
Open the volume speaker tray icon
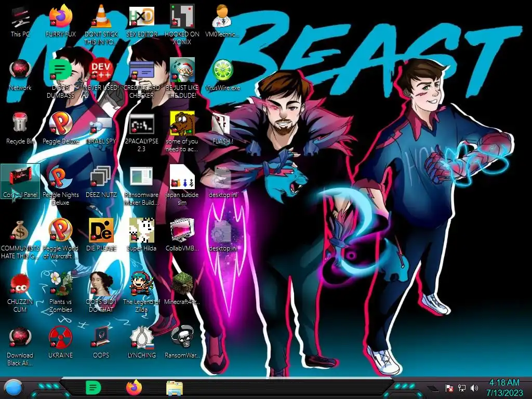pos(474,388)
